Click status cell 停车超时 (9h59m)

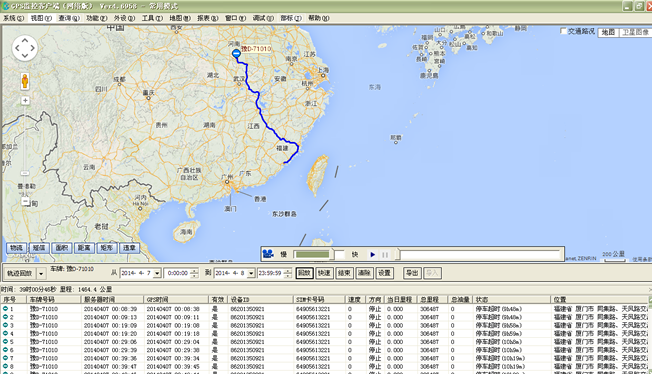499,334
